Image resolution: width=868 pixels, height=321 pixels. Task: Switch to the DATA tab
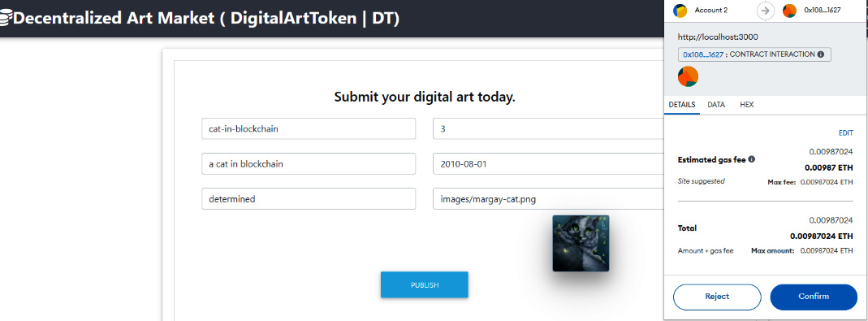pos(716,104)
